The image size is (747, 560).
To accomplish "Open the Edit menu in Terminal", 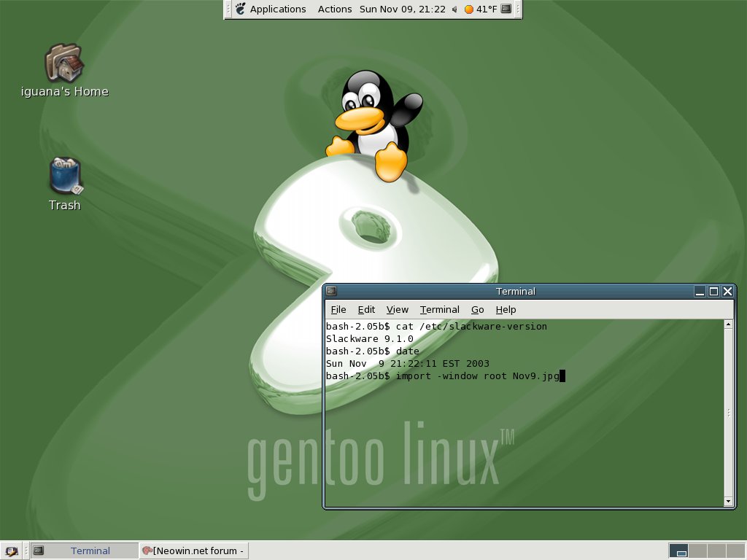I will tap(366, 309).
